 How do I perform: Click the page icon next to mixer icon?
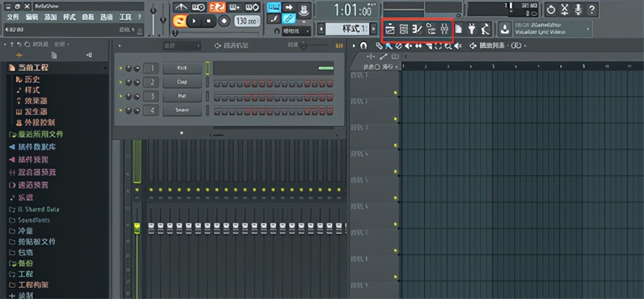coord(459,29)
